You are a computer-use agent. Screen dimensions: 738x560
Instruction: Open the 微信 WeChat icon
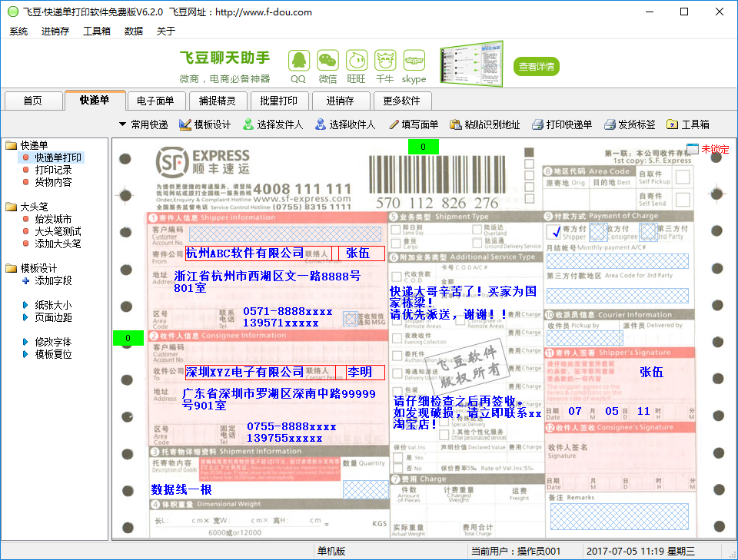[x=327, y=61]
